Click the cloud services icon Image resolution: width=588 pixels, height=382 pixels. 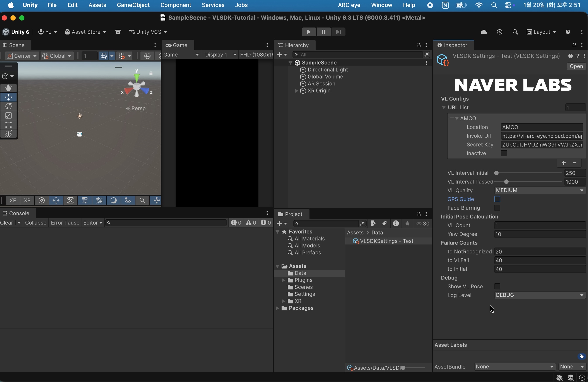click(x=484, y=32)
